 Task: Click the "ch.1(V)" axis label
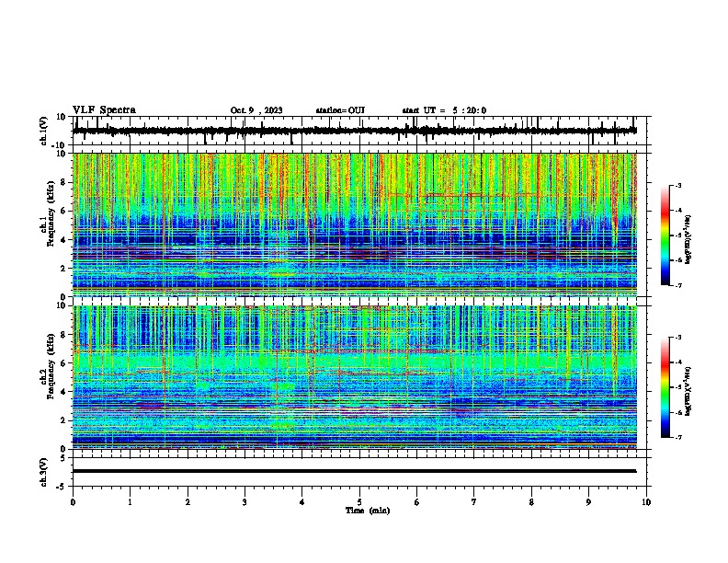(x=44, y=131)
